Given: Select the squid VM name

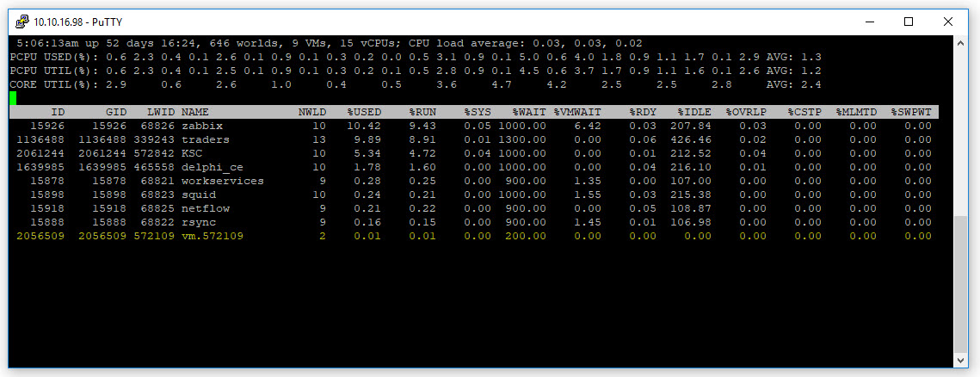Looking at the screenshot, I should click(x=198, y=195).
